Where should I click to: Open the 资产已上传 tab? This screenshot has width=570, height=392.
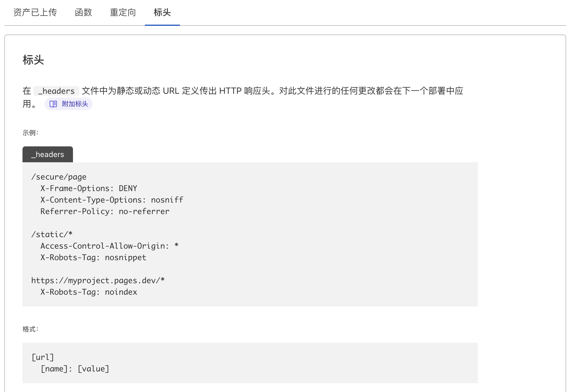click(x=35, y=13)
